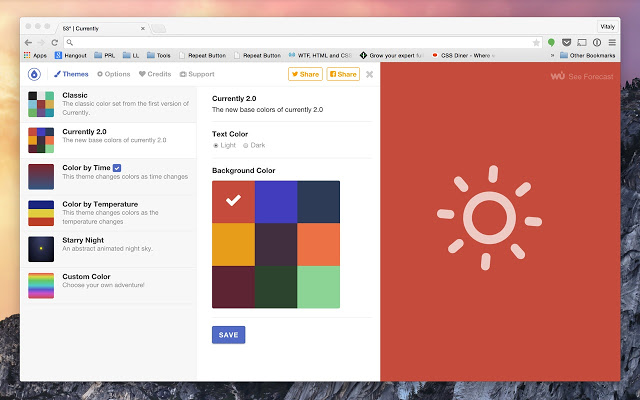The height and width of the screenshot is (400, 640).
Task: Close the settings panel with the X
Action: tap(369, 74)
